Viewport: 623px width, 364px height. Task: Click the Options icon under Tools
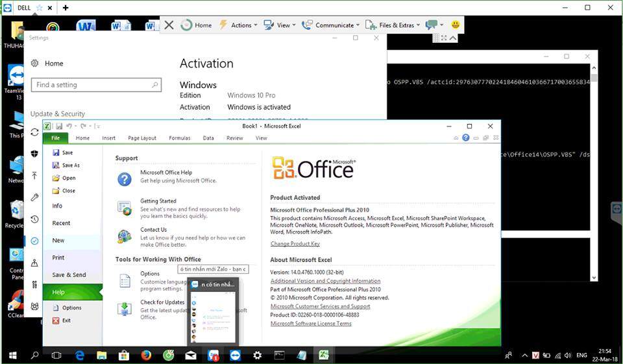124,280
